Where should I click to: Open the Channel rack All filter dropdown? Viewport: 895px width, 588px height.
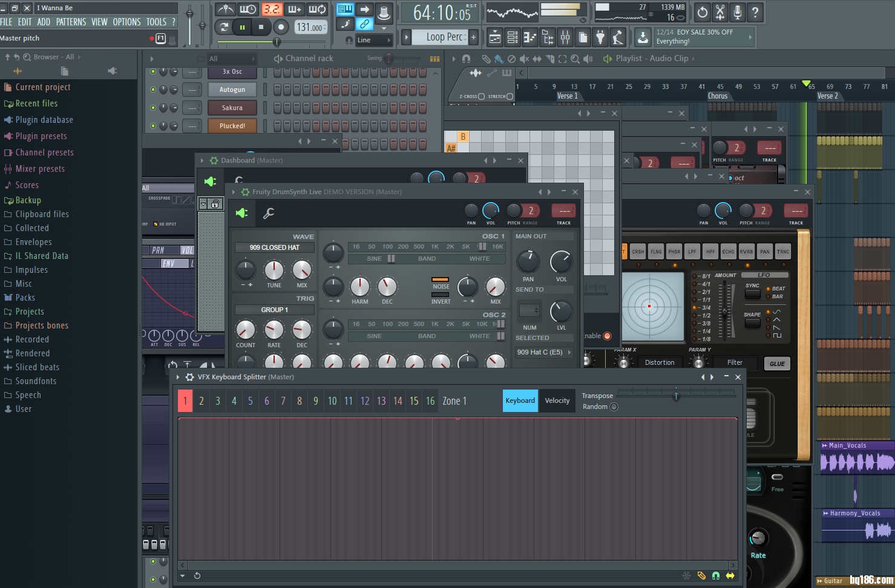[232, 59]
